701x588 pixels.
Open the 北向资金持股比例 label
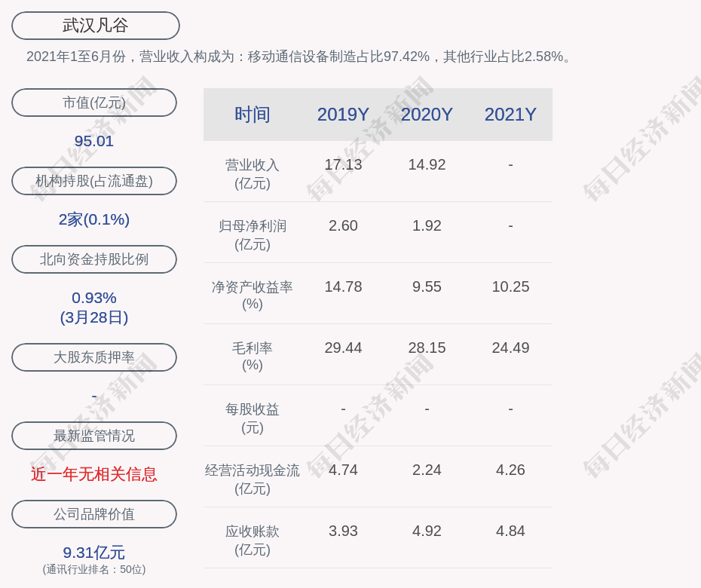tap(94, 259)
